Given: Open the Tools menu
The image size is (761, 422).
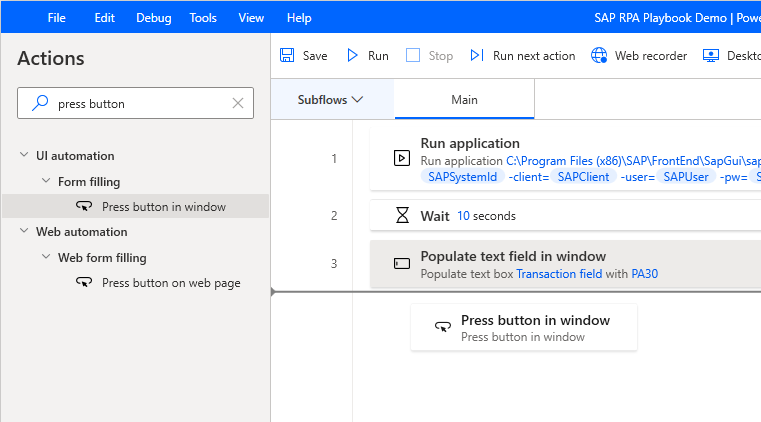Looking at the screenshot, I should (x=203, y=18).
